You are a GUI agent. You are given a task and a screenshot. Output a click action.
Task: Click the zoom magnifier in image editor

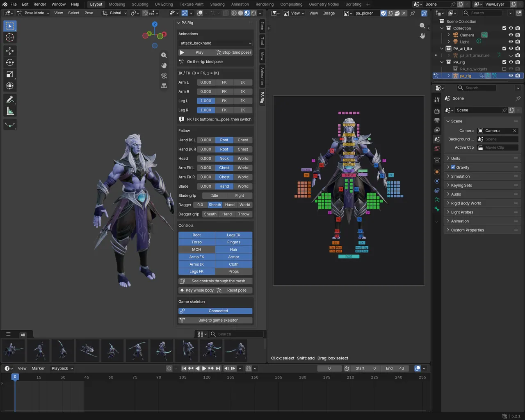[x=422, y=25]
